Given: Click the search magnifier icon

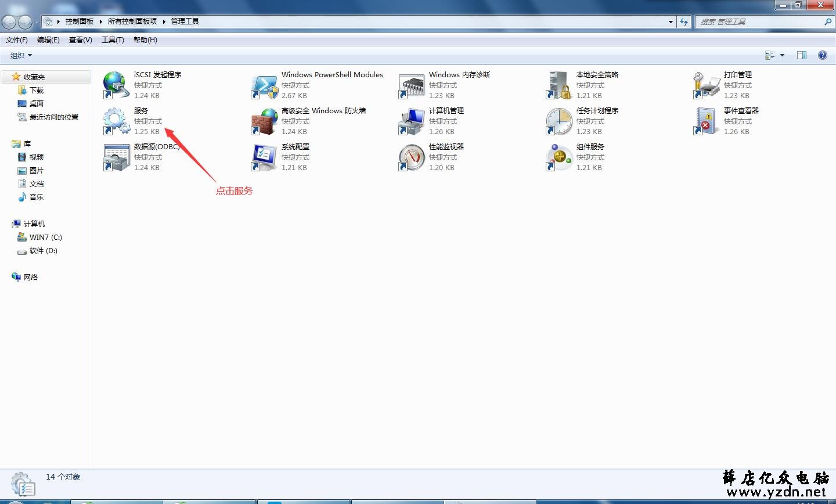Looking at the screenshot, I should [828, 21].
